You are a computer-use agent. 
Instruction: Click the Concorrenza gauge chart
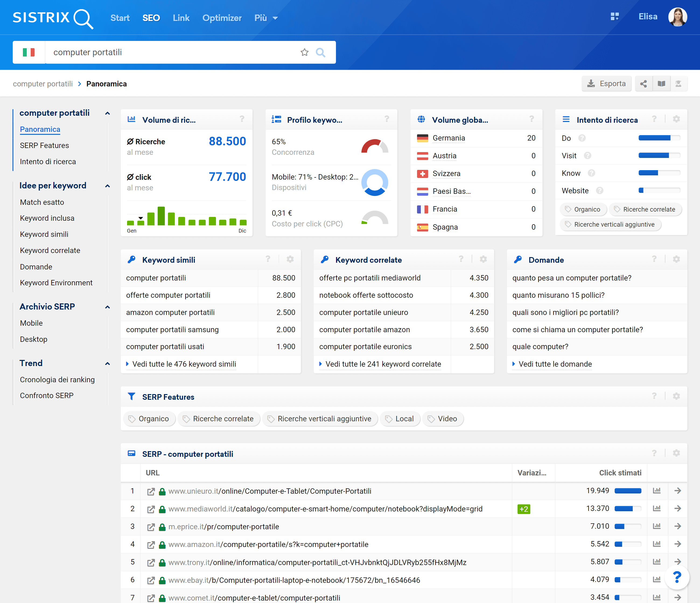pyautogui.click(x=375, y=146)
